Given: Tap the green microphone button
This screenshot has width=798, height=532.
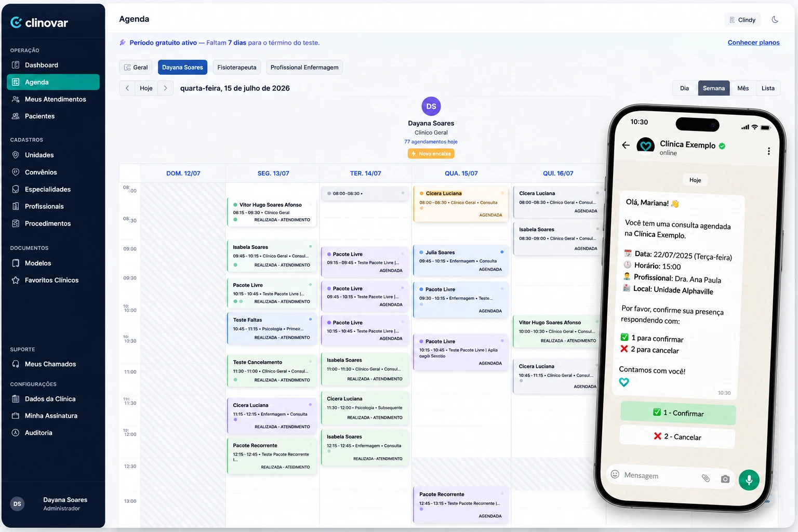Looking at the screenshot, I should [x=749, y=480].
